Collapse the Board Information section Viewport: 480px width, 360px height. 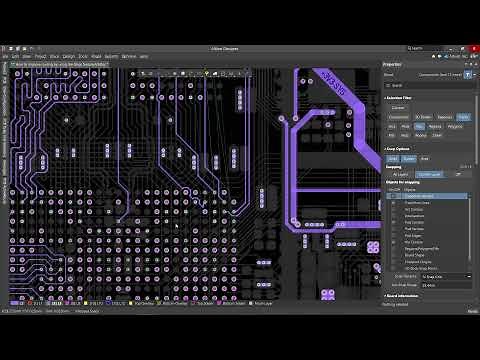coord(385,296)
